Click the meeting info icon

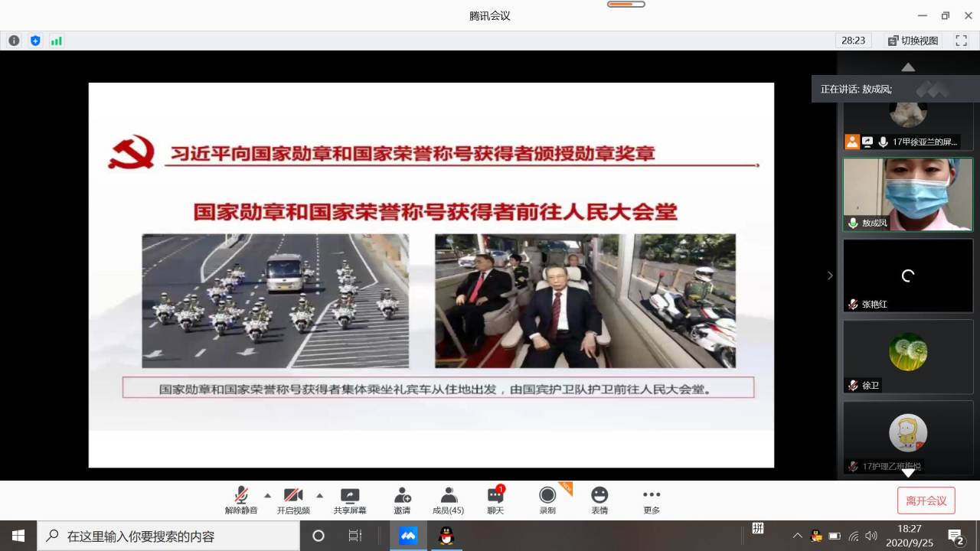(x=14, y=41)
